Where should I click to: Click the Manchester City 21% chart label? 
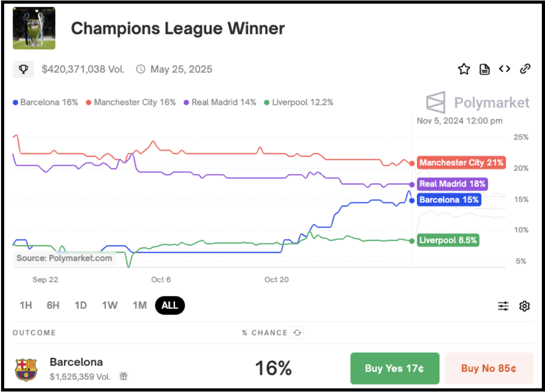click(x=461, y=163)
